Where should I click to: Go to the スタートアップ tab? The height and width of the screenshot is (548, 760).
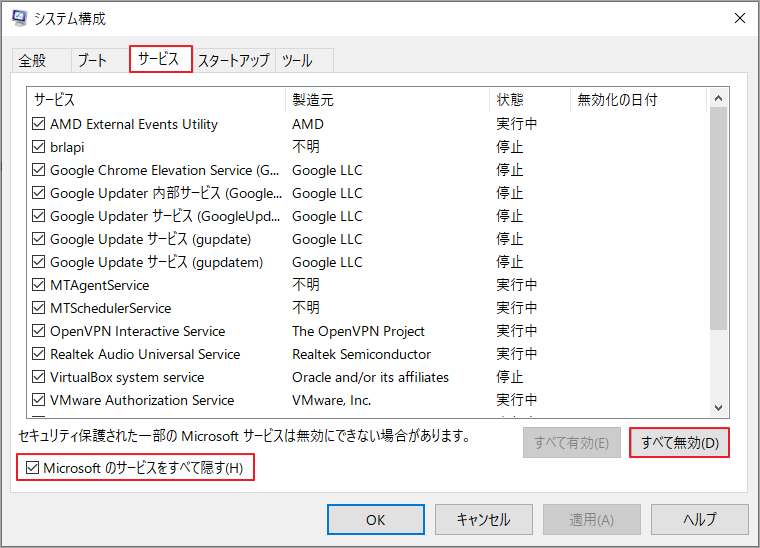click(x=234, y=61)
